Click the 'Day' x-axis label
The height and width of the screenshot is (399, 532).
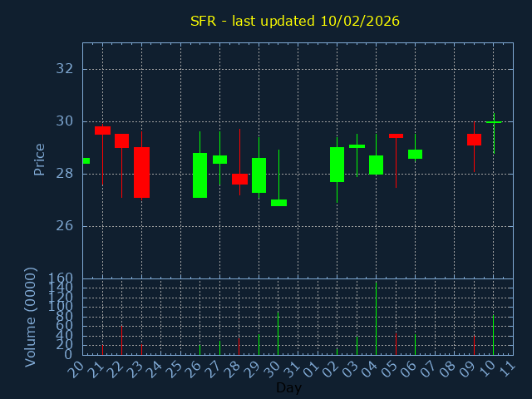tap(288, 387)
